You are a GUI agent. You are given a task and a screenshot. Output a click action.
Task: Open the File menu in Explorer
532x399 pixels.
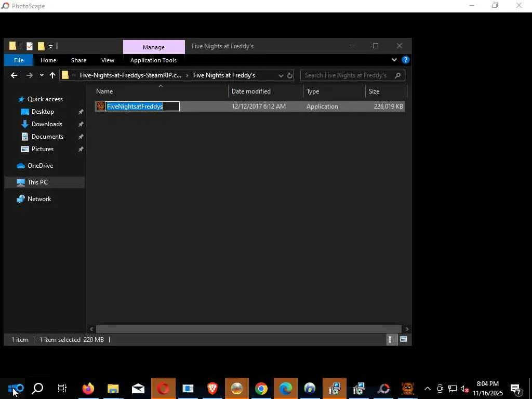point(19,60)
